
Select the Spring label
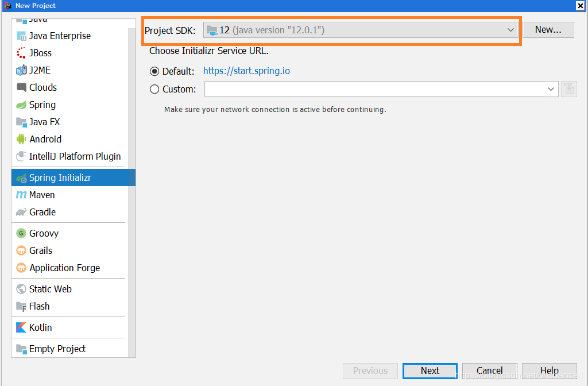pos(42,105)
